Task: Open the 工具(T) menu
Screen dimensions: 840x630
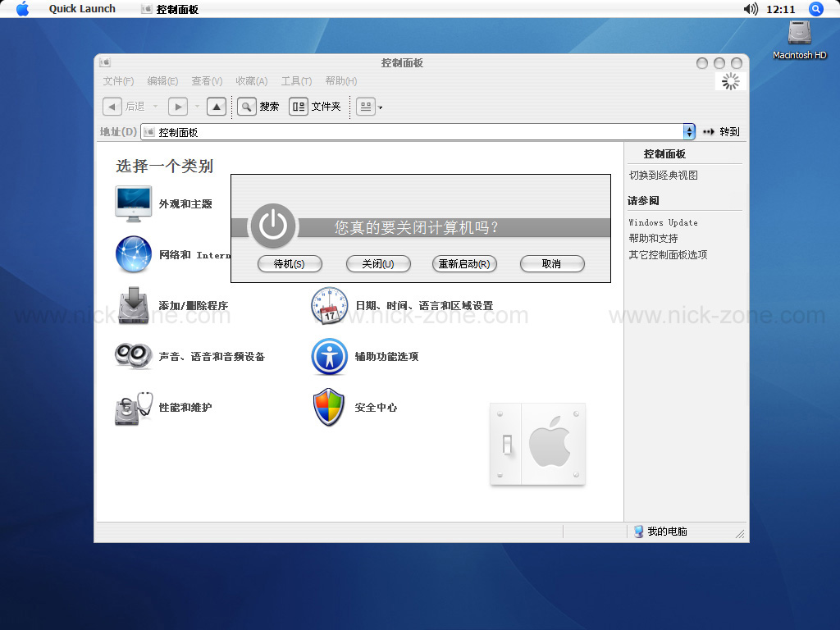Action: (x=296, y=81)
